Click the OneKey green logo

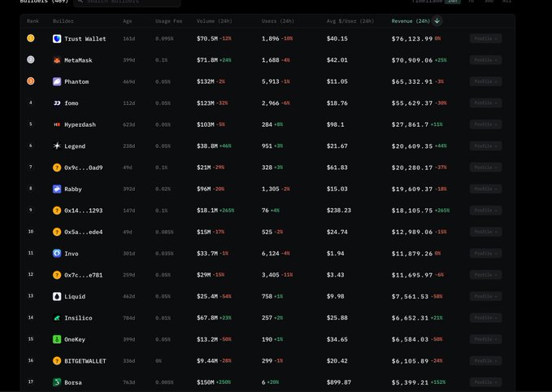57,339
